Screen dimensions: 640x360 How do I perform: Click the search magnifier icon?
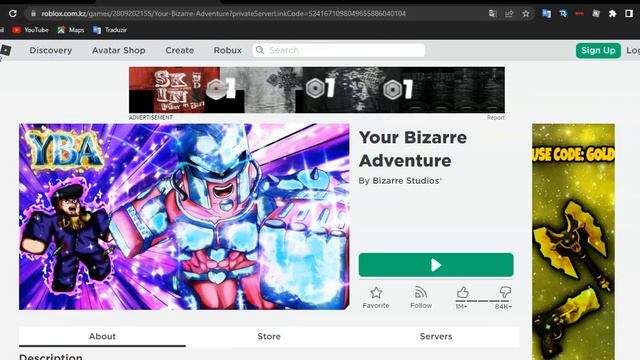click(x=260, y=50)
